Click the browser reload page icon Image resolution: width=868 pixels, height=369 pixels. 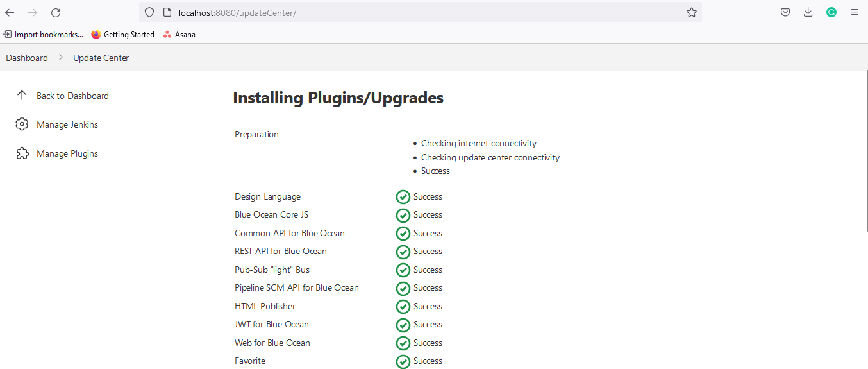(56, 12)
